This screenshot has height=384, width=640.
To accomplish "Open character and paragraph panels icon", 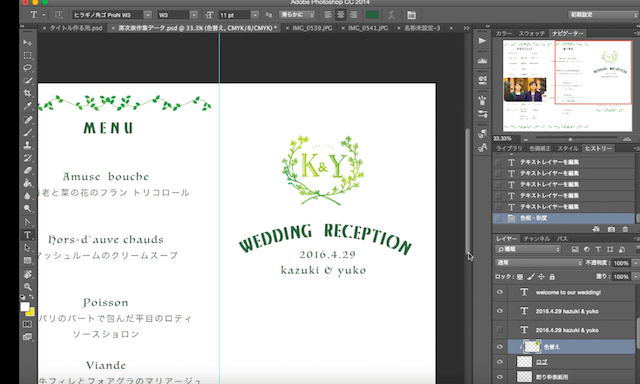I will tap(411, 15).
